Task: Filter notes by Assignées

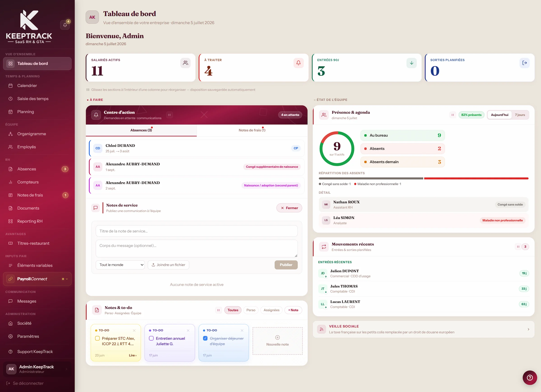Action: [x=271, y=310]
